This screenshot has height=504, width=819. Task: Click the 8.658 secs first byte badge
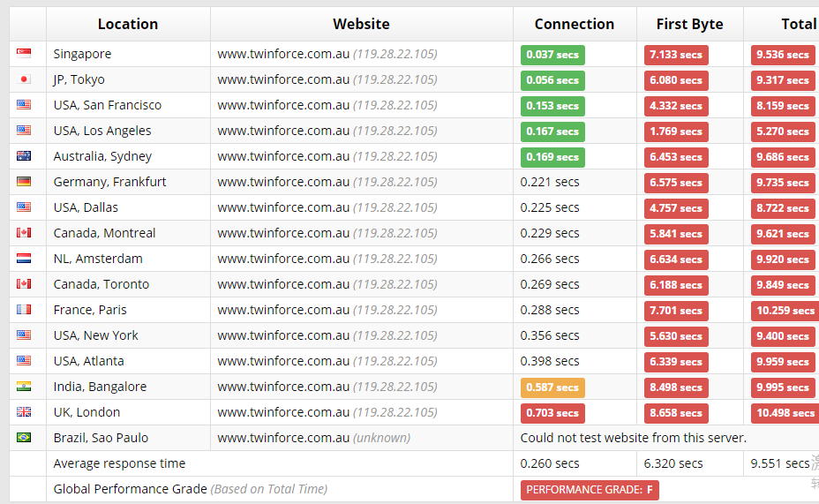(676, 413)
